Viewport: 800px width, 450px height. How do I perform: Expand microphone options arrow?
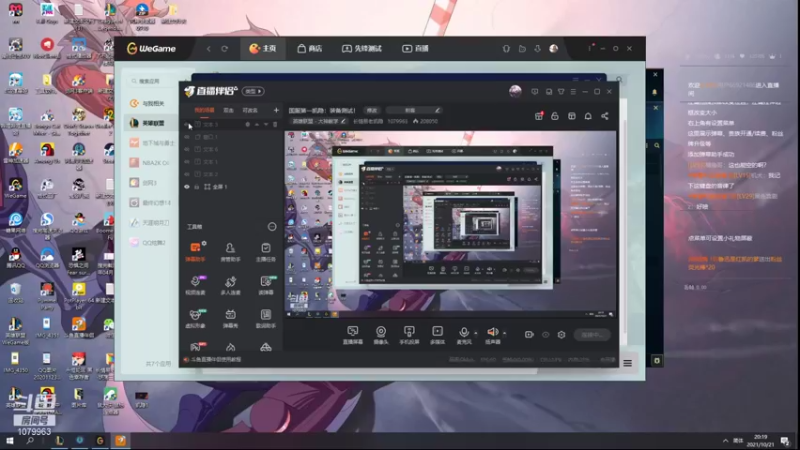click(476, 333)
